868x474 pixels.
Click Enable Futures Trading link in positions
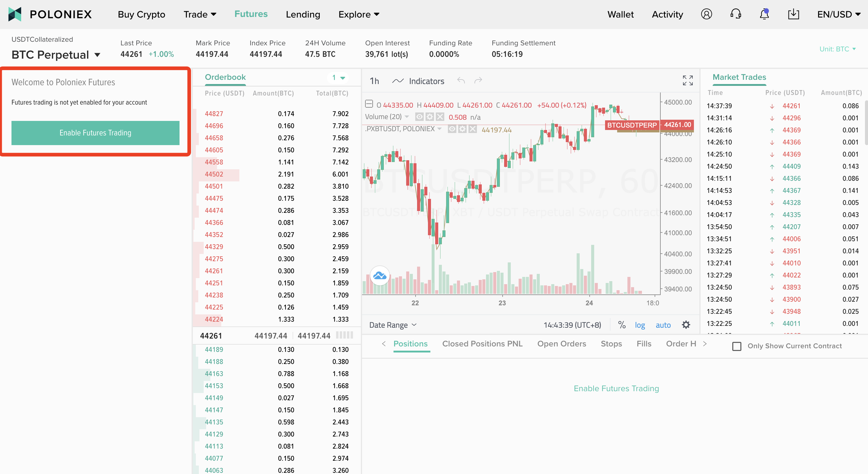(616, 388)
